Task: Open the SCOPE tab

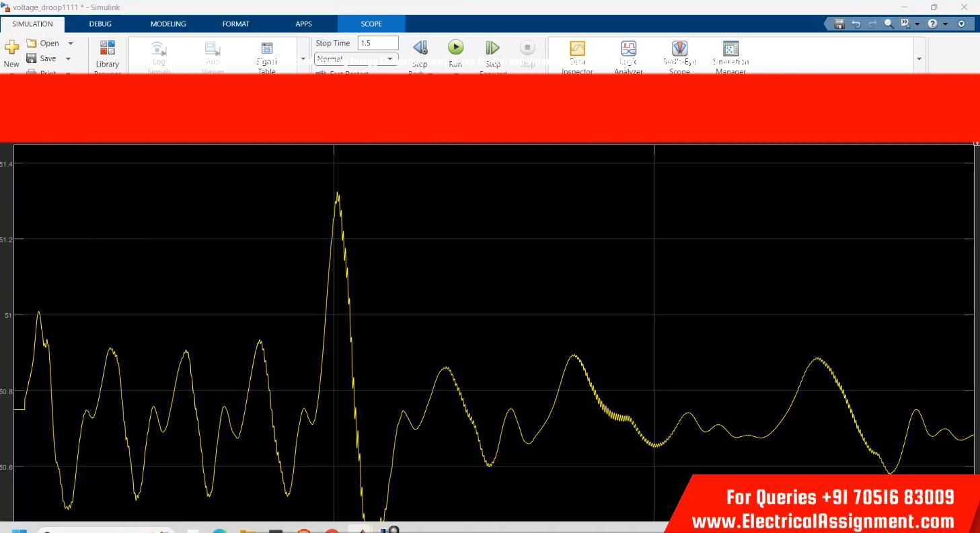Action: [371, 24]
